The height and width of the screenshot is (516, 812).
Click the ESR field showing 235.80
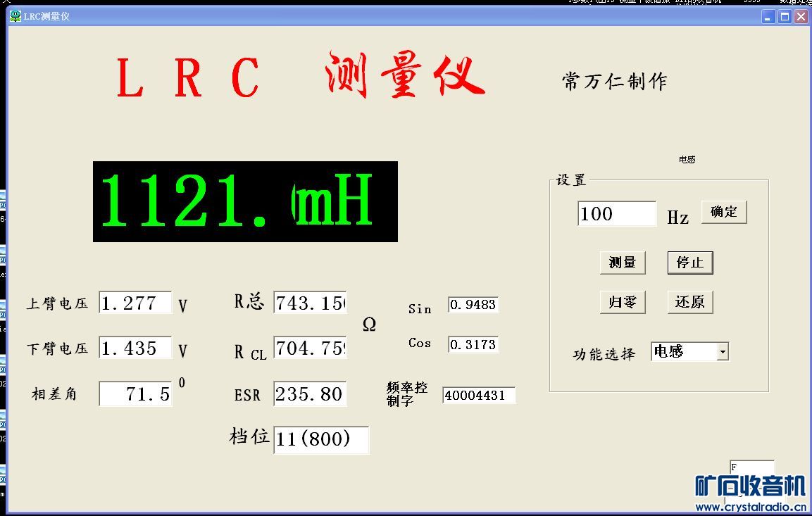(x=310, y=394)
